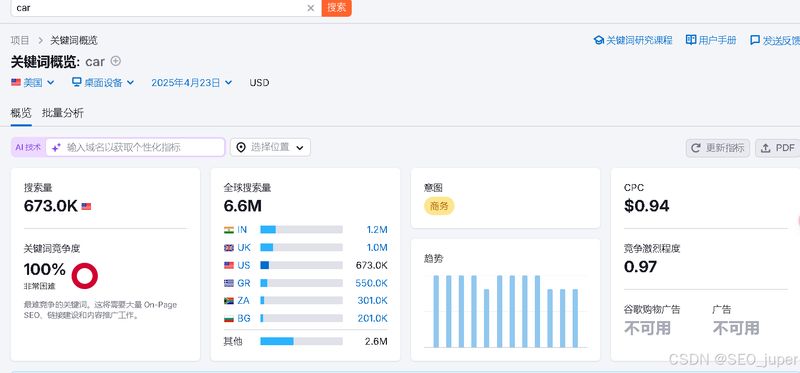This screenshot has height=373, width=800.
Task: Click the 项目 breadcrumb link
Action: [20, 40]
